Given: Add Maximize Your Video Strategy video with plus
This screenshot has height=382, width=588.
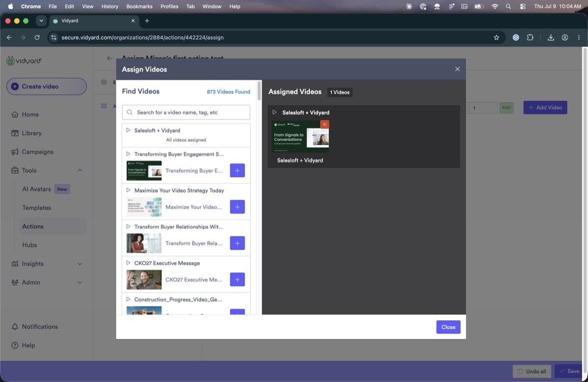Looking at the screenshot, I should point(237,207).
